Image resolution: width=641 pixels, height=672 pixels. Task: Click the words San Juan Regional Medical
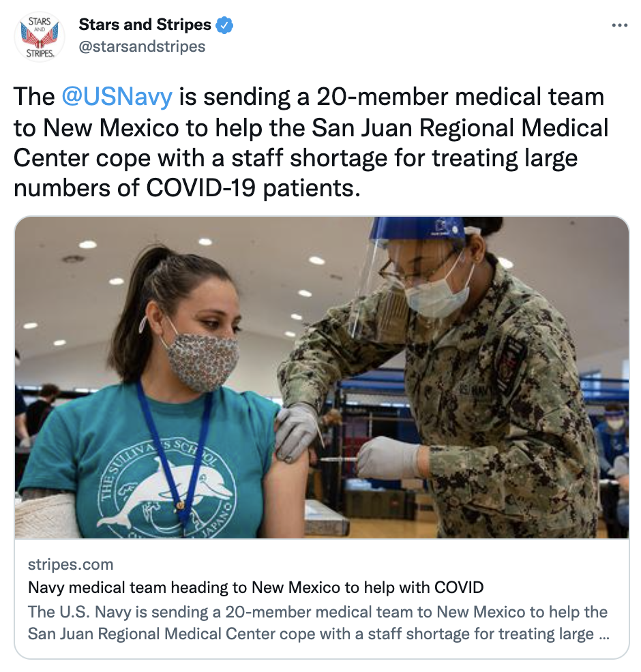point(460,127)
